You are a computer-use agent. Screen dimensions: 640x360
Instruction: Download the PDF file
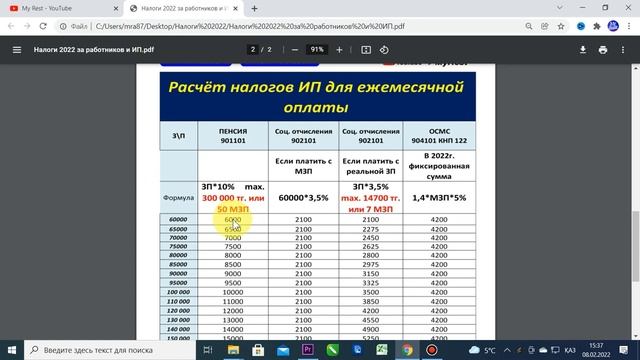[x=583, y=50]
